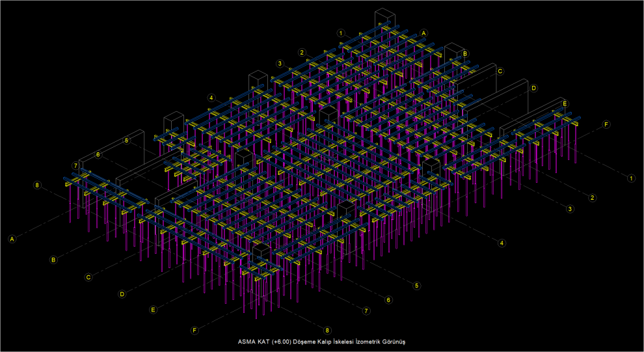This screenshot has height=352, width=644.
Task: Pick grid bubble 4 at the upper left axis end
Action: [211, 98]
